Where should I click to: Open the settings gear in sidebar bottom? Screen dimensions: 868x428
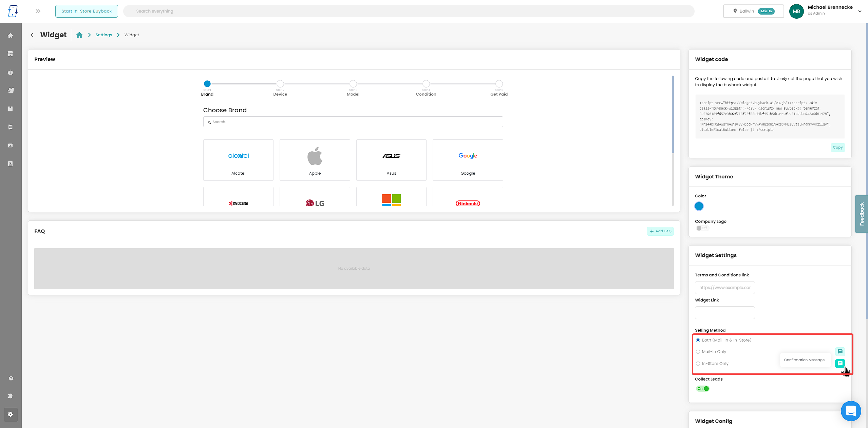click(x=11, y=414)
